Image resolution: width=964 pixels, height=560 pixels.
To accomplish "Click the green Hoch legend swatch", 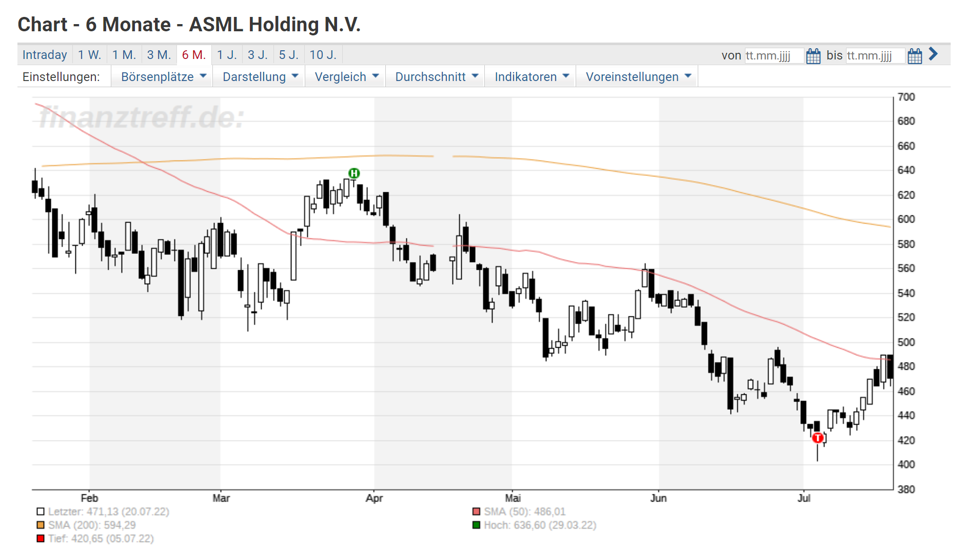I will [476, 525].
